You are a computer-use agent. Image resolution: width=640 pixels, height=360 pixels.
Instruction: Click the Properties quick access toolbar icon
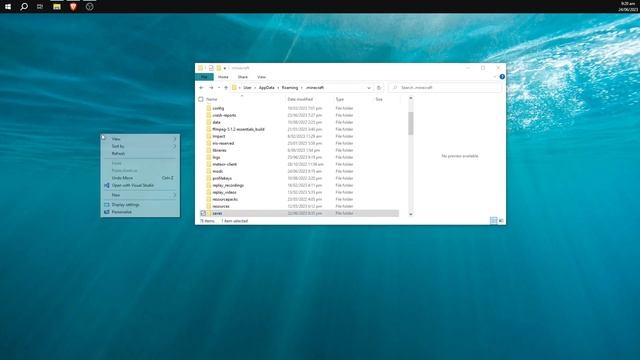pos(211,68)
